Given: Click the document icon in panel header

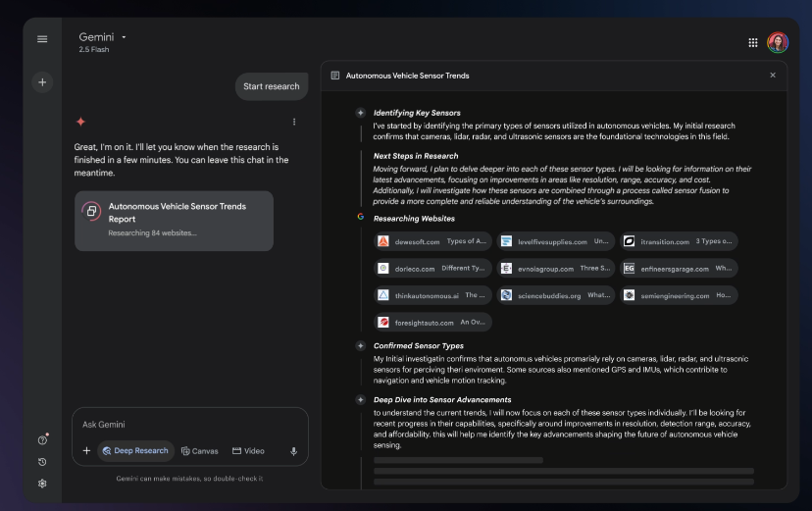Looking at the screenshot, I should point(335,76).
